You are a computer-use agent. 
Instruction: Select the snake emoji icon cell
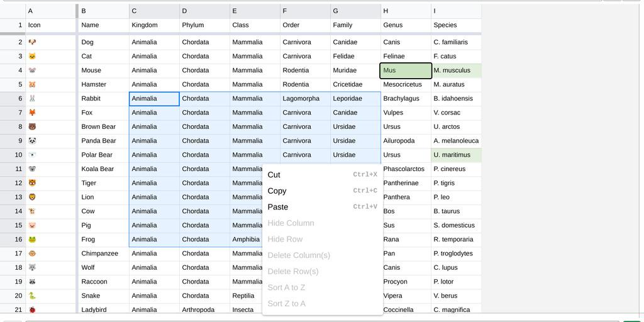pos(33,296)
